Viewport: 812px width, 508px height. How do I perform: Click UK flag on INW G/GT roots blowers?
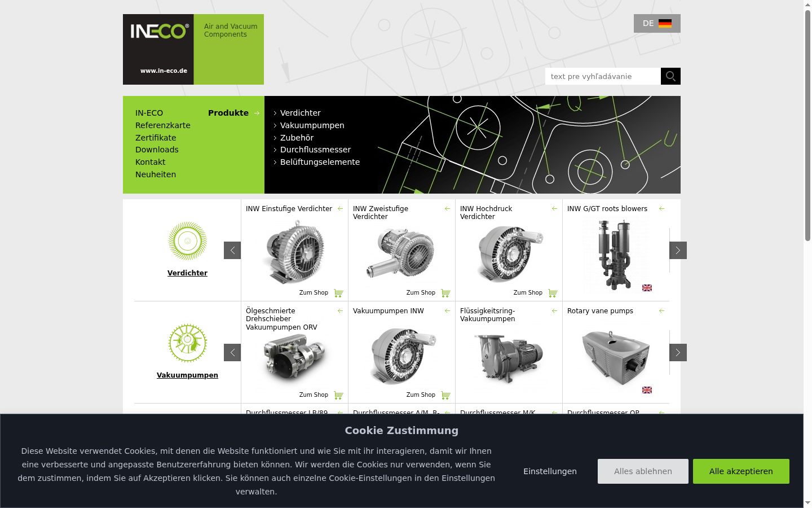(647, 288)
